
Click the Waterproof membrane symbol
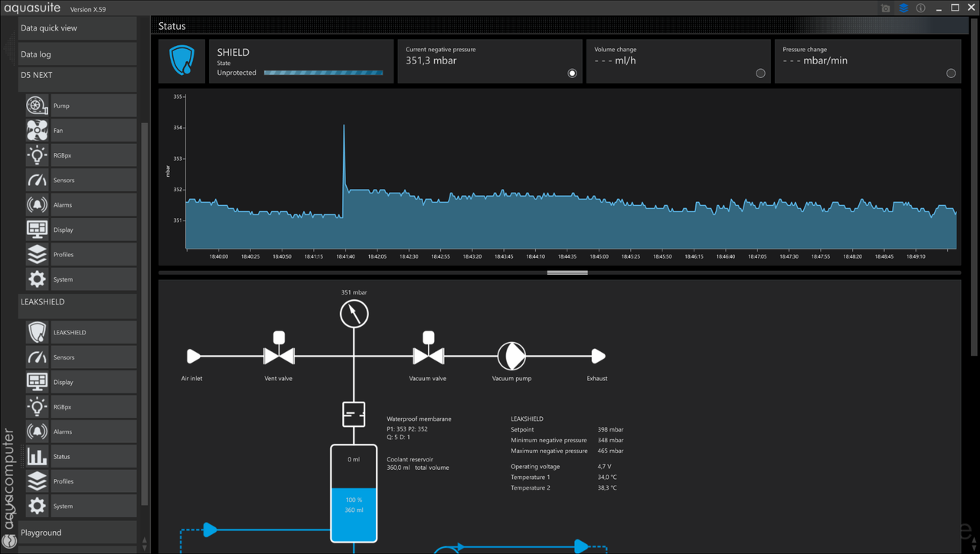pos(354,415)
